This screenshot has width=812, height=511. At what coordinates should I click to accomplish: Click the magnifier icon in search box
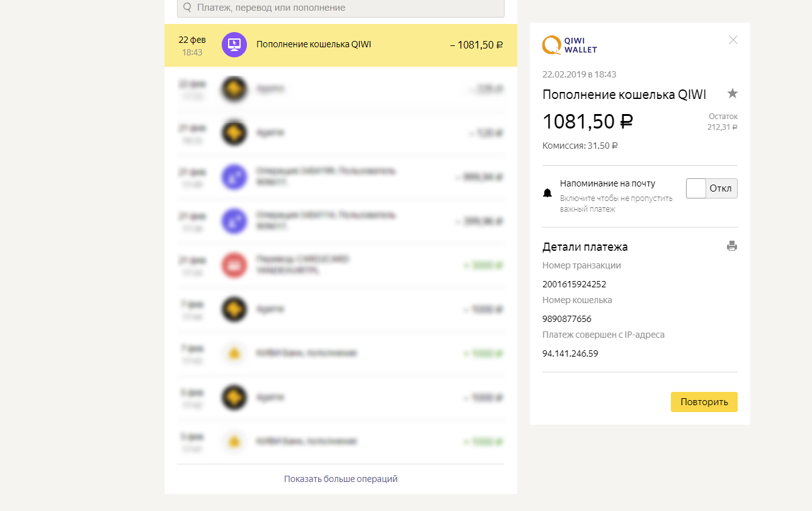pyautogui.click(x=187, y=8)
